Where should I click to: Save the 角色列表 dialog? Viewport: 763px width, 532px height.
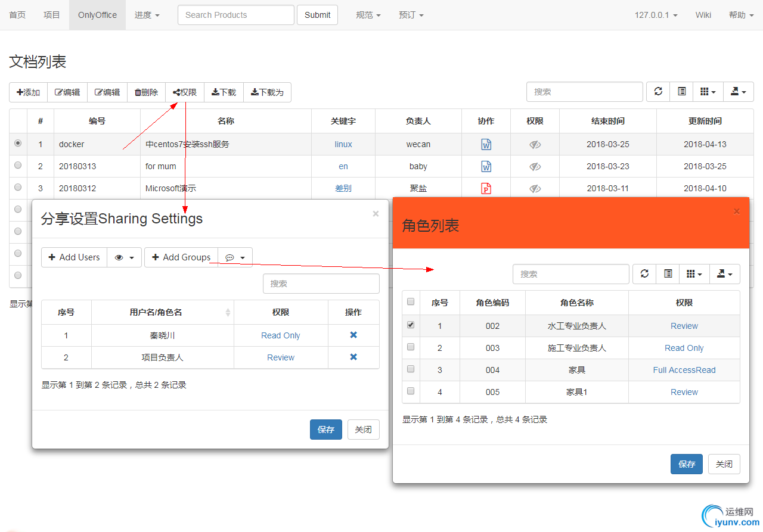point(687,464)
